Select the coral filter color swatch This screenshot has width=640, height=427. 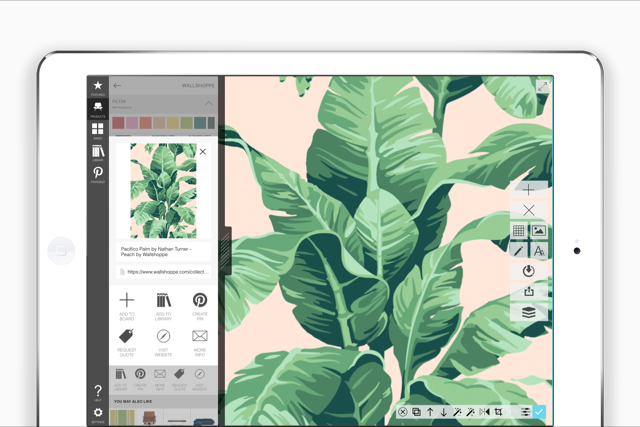point(145,123)
